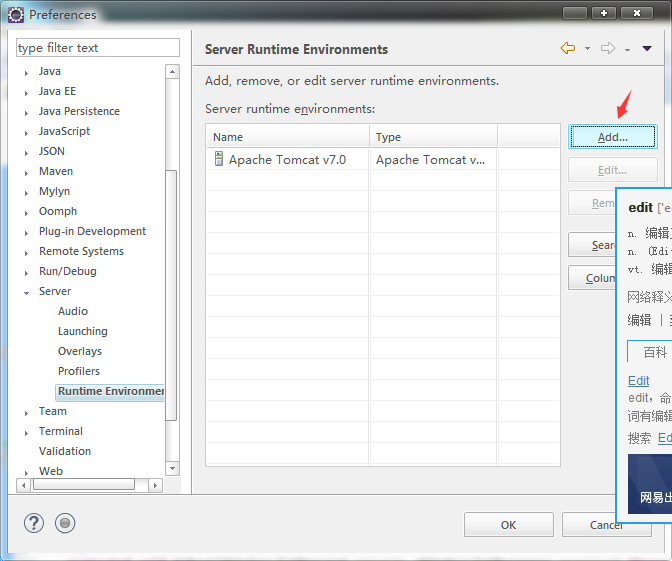The width and height of the screenshot is (672, 561).
Task: Select Launching under Server
Action: pyautogui.click(x=83, y=331)
